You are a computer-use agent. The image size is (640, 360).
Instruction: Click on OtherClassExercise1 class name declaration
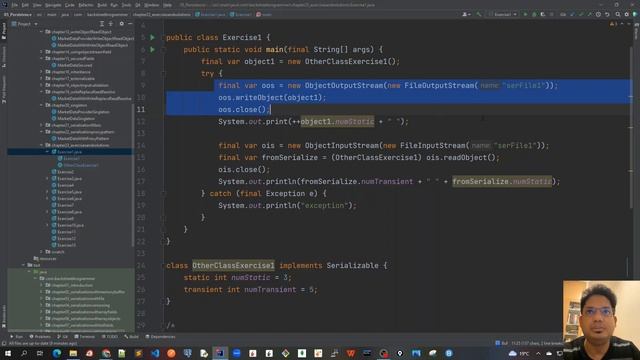point(233,265)
